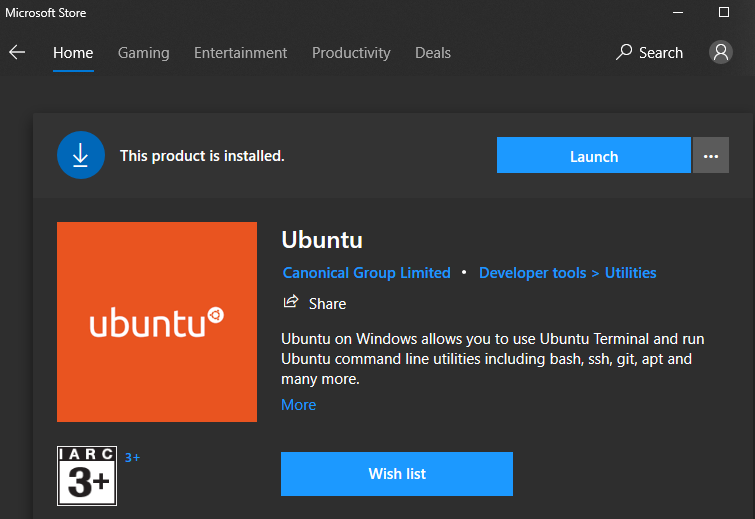Viewport: 755px width, 519px height.
Task: Add Ubuntu to Wish list
Action: (x=397, y=474)
